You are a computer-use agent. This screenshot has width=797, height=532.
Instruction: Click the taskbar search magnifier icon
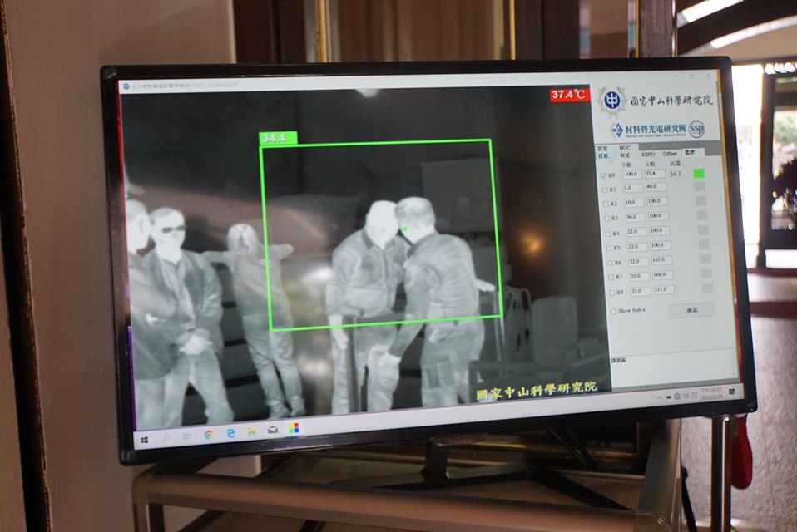point(166,436)
